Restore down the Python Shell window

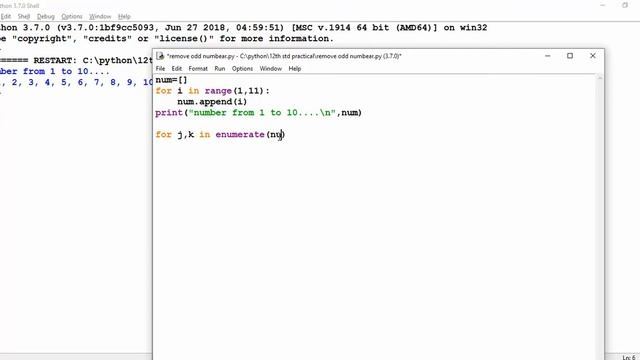(625, 5)
